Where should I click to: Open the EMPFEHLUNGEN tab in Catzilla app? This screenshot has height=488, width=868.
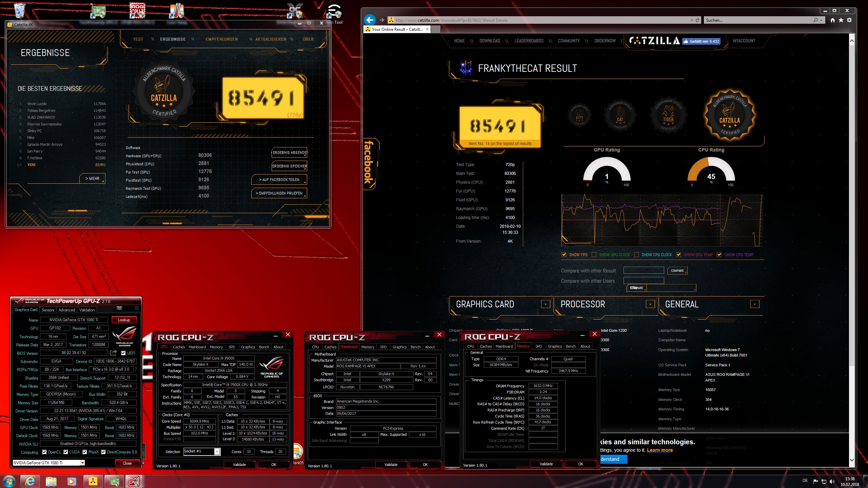[x=222, y=39]
